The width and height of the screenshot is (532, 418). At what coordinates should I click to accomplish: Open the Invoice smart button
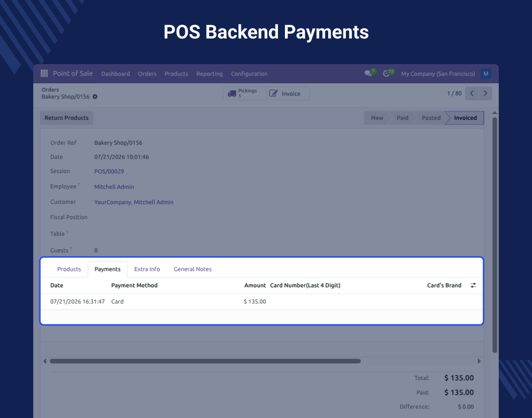click(288, 93)
